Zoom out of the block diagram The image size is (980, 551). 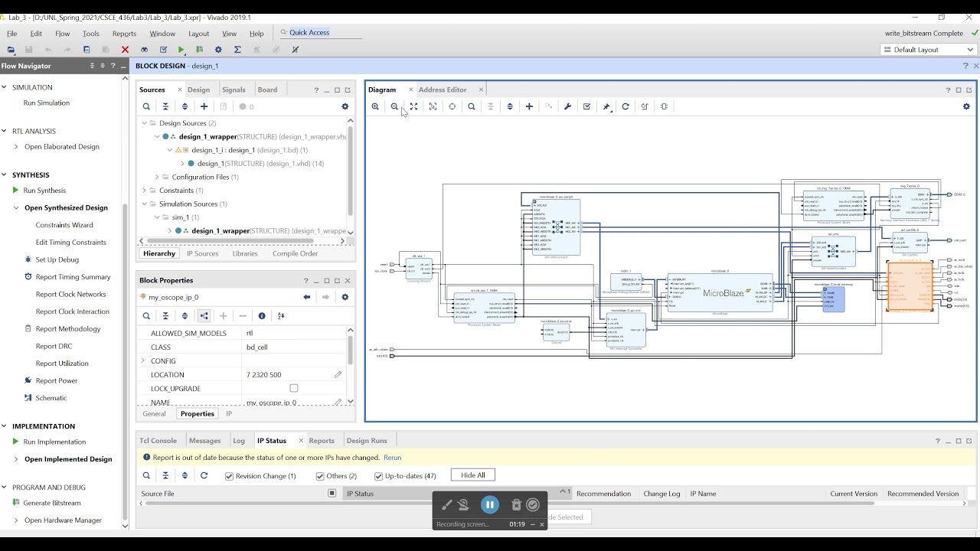[x=394, y=106]
